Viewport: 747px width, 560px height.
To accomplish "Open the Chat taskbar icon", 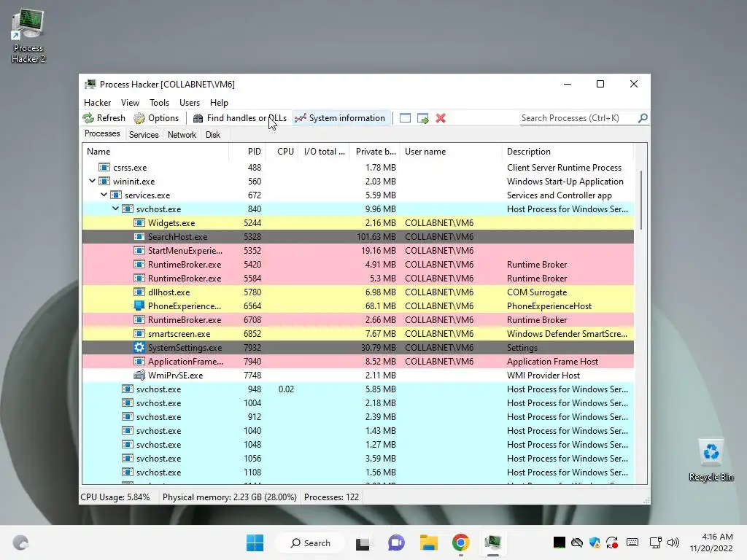I will coord(396,542).
